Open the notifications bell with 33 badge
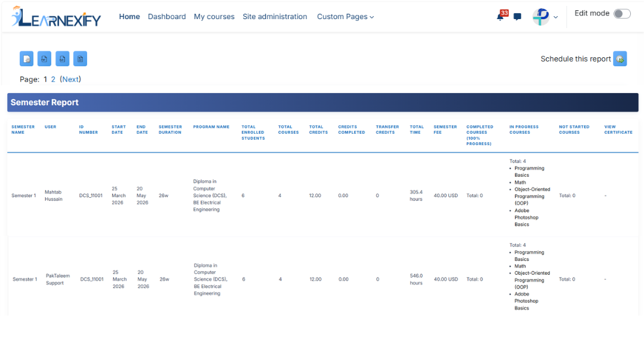The width and height of the screenshot is (644, 338). (x=502, y=16)
